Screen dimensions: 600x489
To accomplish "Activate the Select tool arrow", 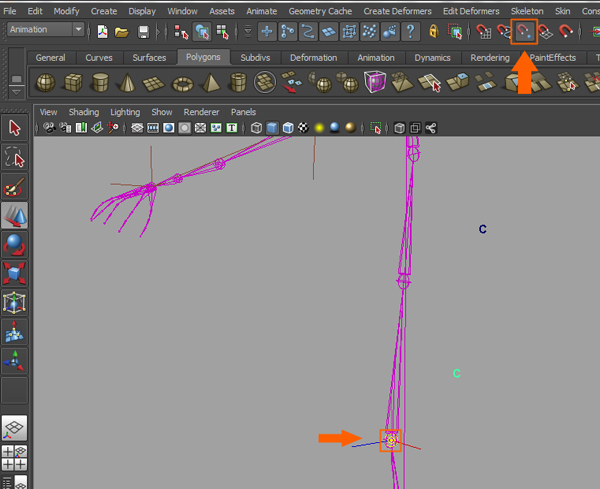I will pos(15,128).
